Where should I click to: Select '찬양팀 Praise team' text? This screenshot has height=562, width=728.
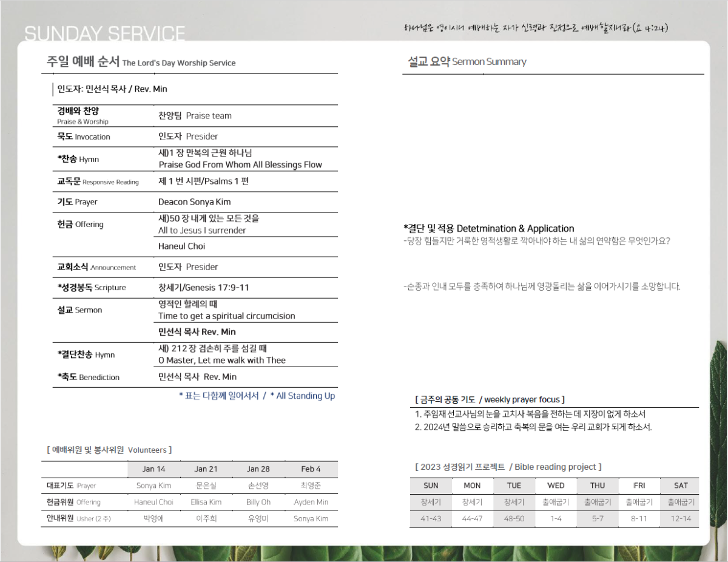(x=195, y=115)
